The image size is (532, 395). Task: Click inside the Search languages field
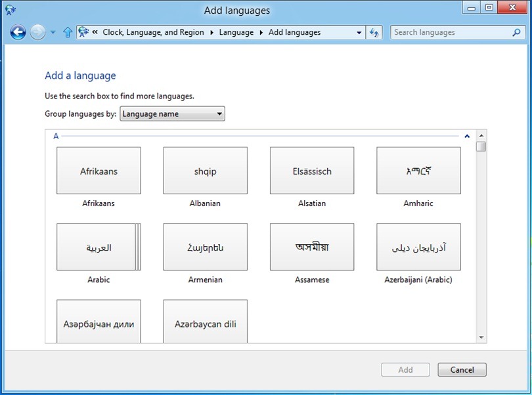(x=450, y=32)
